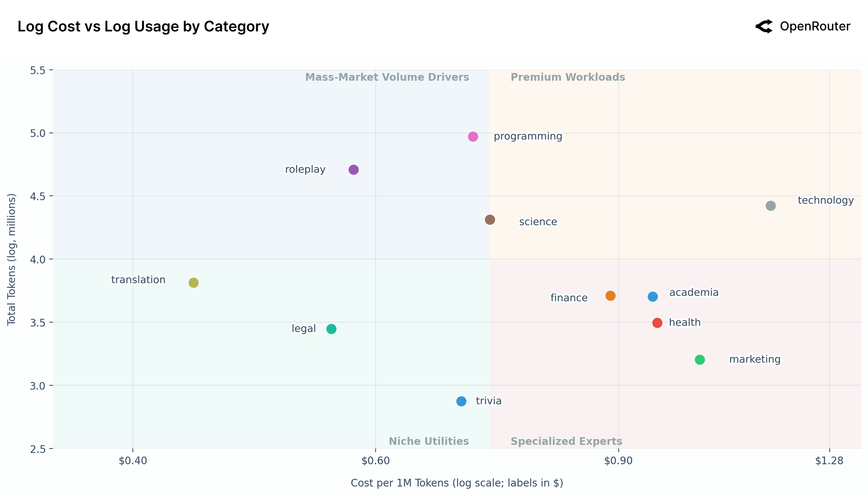Click the Mass-Market Volume Drivers quadrant label
The width and height of the screenshot is (868, 496).
click(x=387, y=77)
